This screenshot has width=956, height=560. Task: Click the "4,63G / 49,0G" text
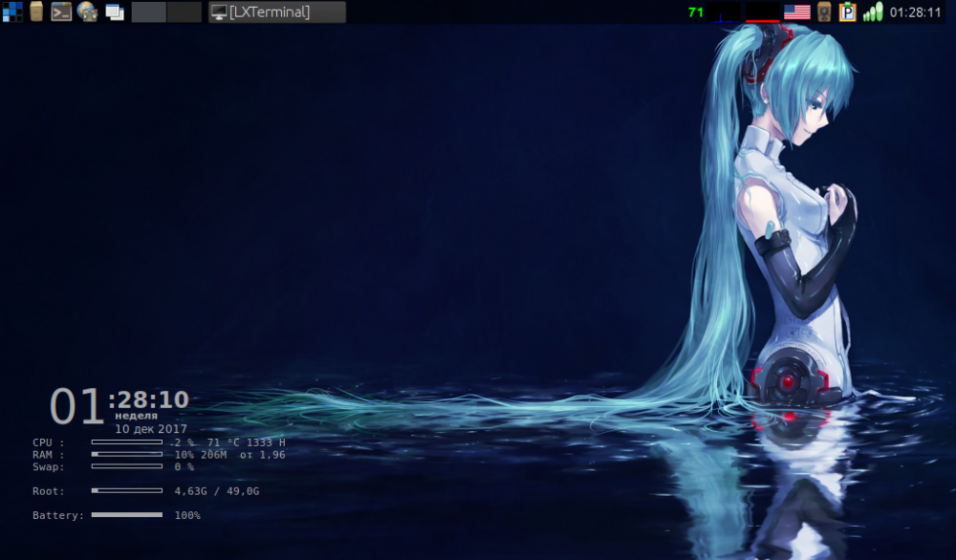[216, 491]
